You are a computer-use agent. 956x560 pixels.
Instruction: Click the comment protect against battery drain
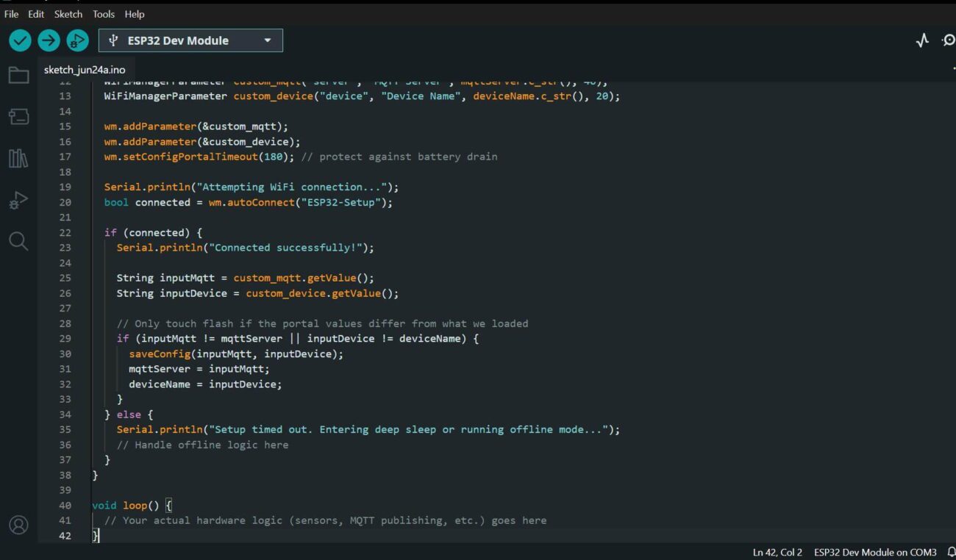tap(399, 157)
